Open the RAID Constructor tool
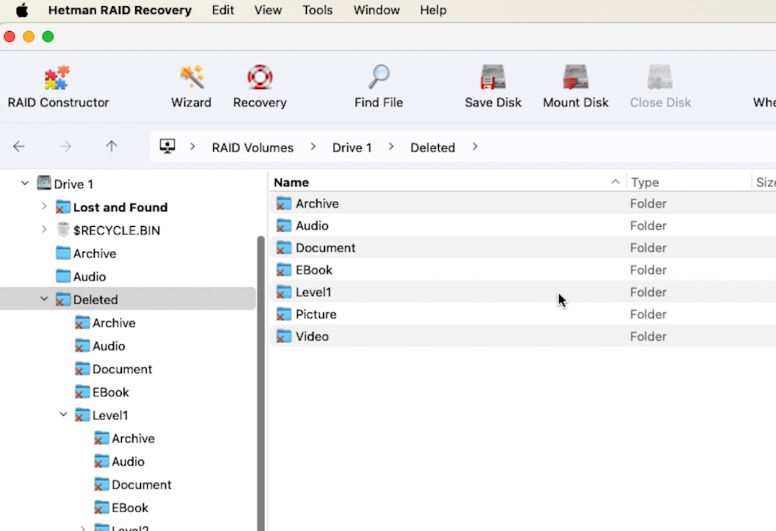 point(57,87)
